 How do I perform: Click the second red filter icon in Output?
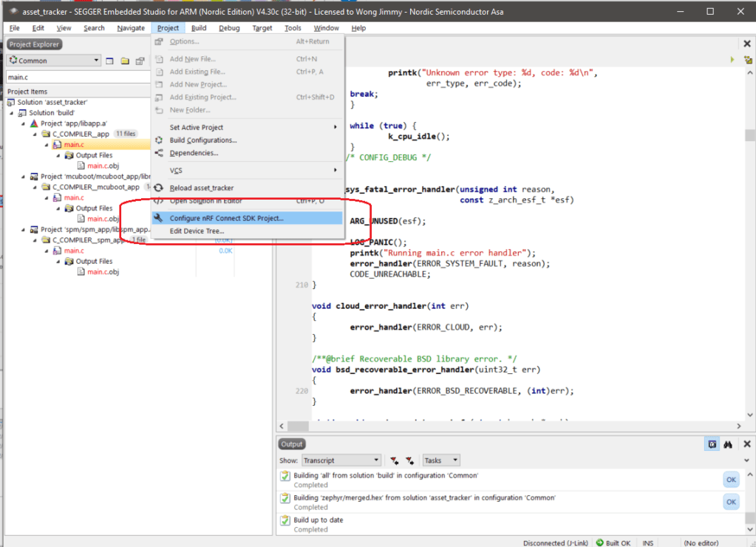(x=409, y=461)
